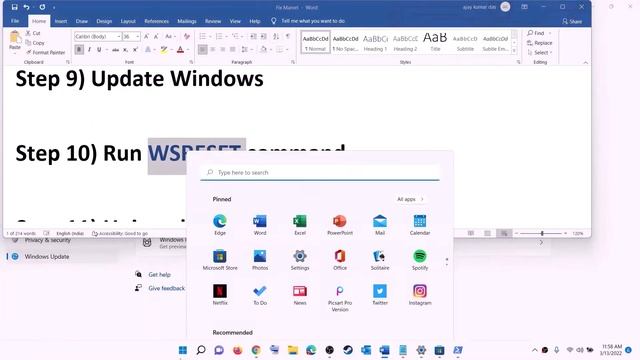Click Replace in Editing group

(x=540, y=43)
